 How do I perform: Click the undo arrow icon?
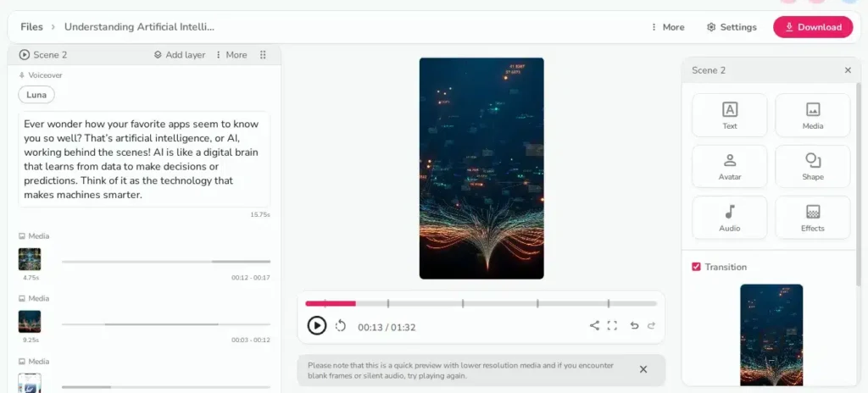[x=634, y=325]
